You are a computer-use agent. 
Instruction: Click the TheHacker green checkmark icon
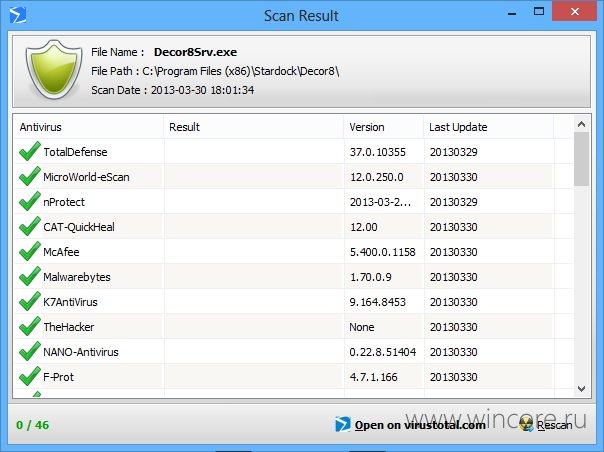point(30,326)
